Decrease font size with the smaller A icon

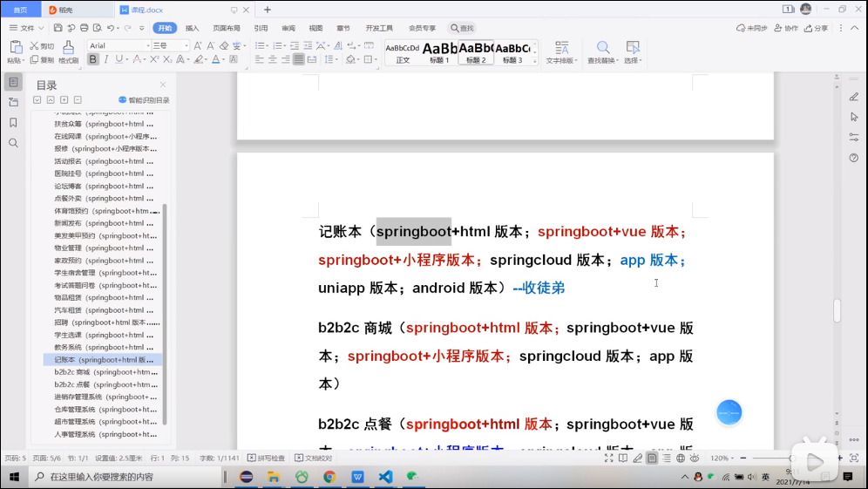pos(210,46)
